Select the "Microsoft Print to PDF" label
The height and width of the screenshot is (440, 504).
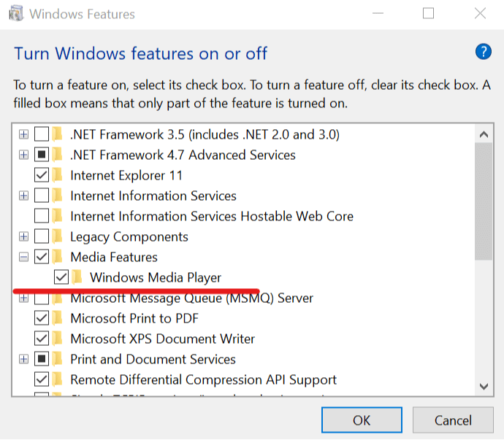point(134,318)
